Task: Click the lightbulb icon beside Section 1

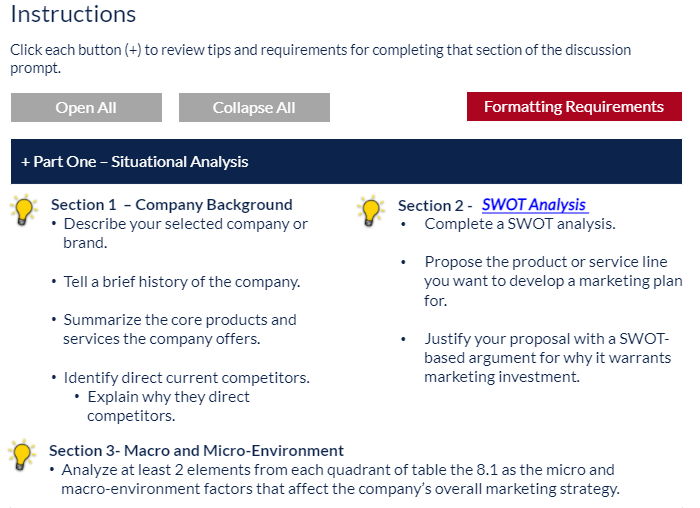Action: (x=25, y=210)
